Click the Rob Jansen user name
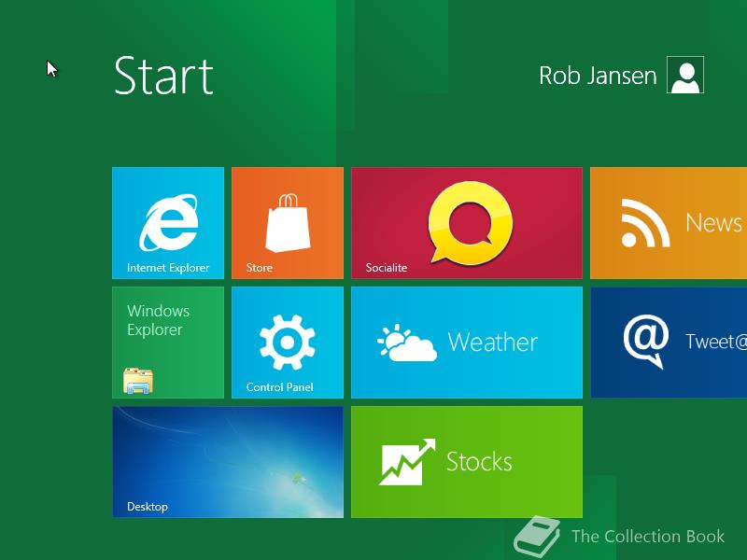Viewport: 747px width, 560px height. pos(598,76)
